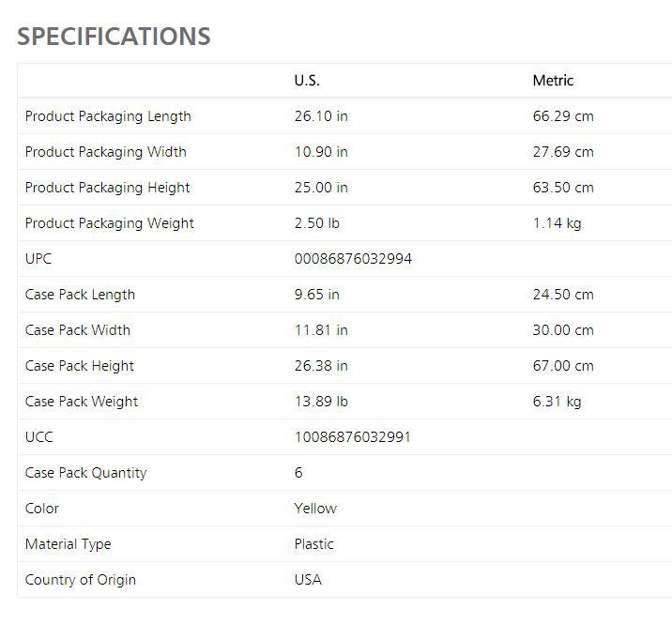Click the 30.00 cm case width value
Screen dimensions: 672x624
[563, 330]
